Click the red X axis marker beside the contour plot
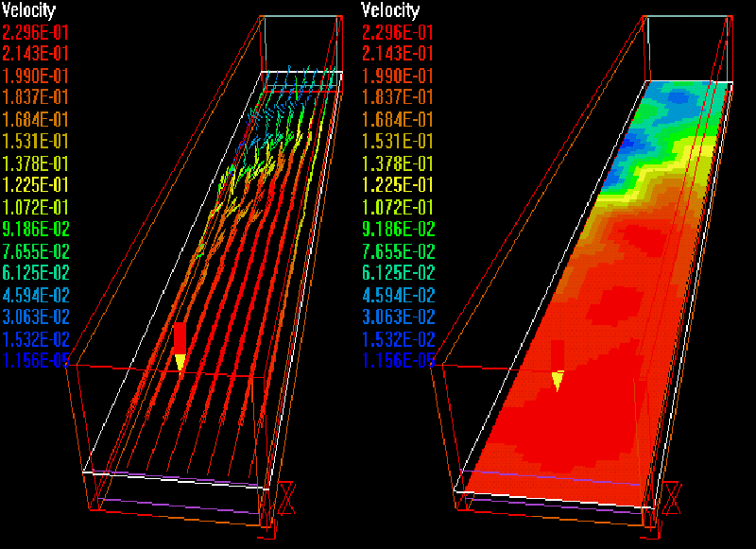The height and width of the screenshot is (549, 756). 671,498
